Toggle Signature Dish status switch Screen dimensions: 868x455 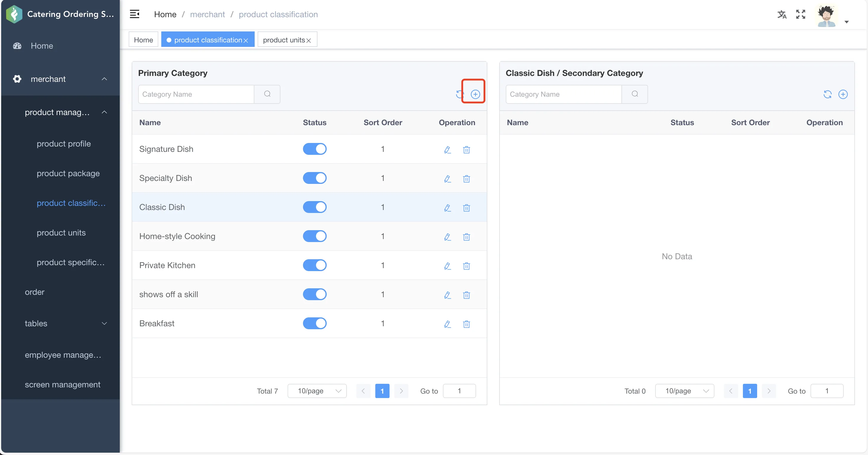(314, 149)
